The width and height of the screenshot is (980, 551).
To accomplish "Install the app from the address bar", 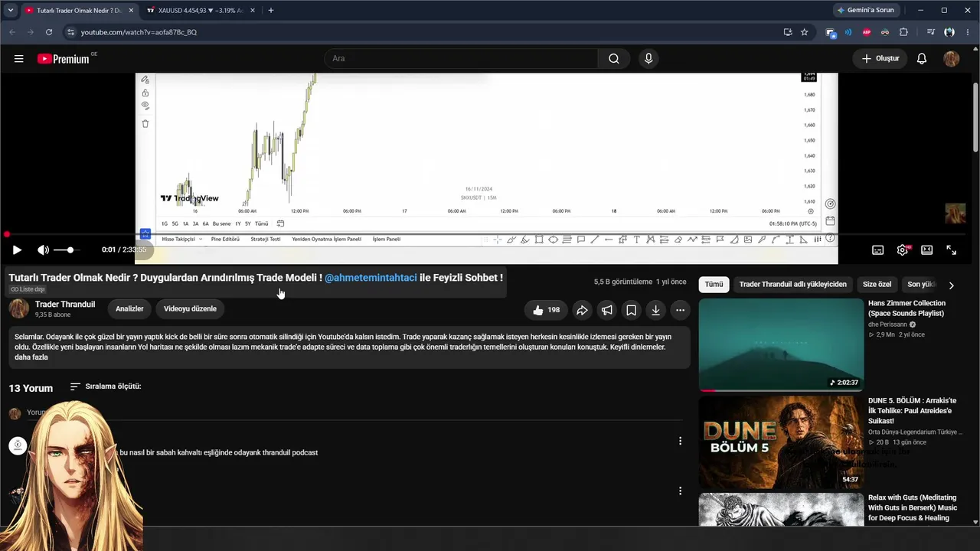I will click(x=787, y=32).
